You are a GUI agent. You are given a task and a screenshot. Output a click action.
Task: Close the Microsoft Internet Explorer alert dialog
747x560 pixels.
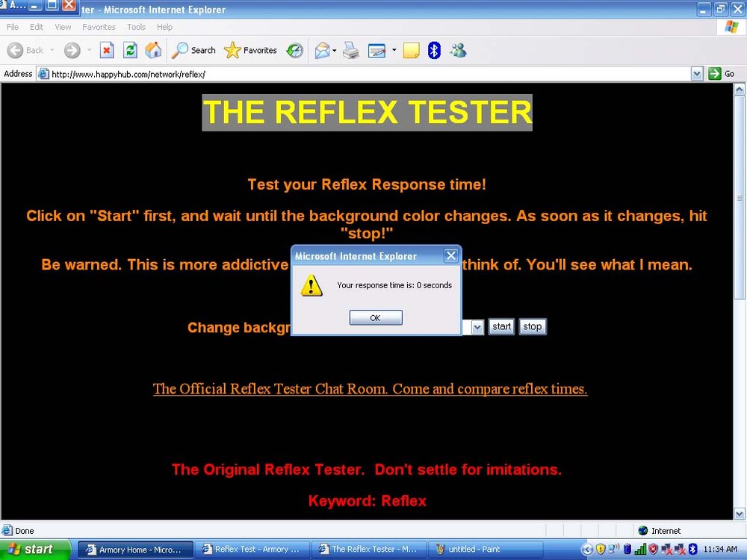tap(450, 255)
